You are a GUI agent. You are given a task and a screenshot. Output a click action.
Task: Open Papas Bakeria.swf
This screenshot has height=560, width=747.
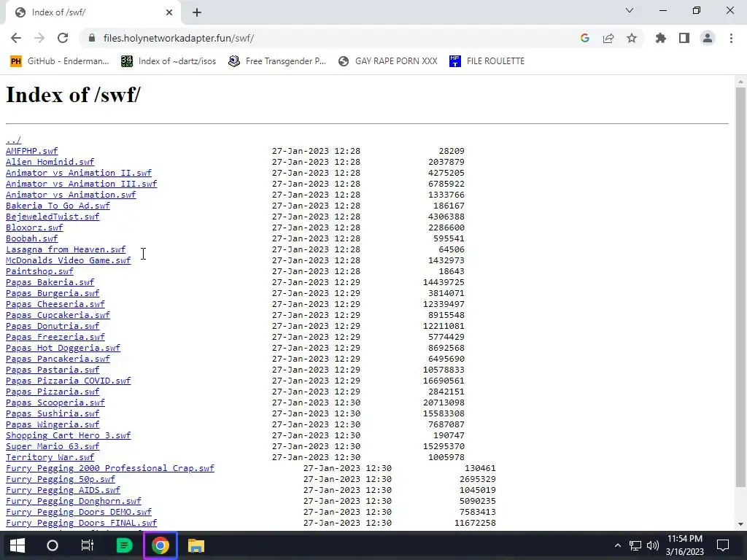(50, 282)
